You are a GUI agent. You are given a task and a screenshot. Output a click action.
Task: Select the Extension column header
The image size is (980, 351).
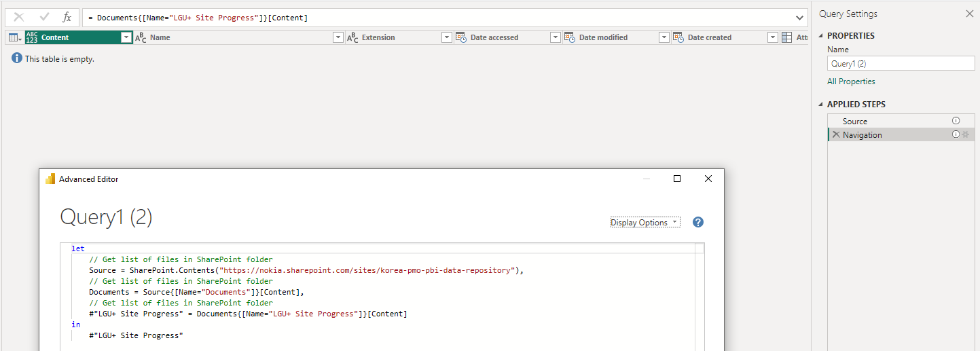point(399,37)
